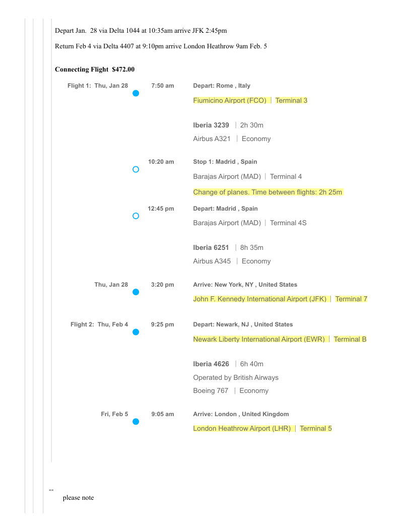Click the blue dot beside 3:20 pm arrival
This screenshot has height=532, width=411.
135,292
